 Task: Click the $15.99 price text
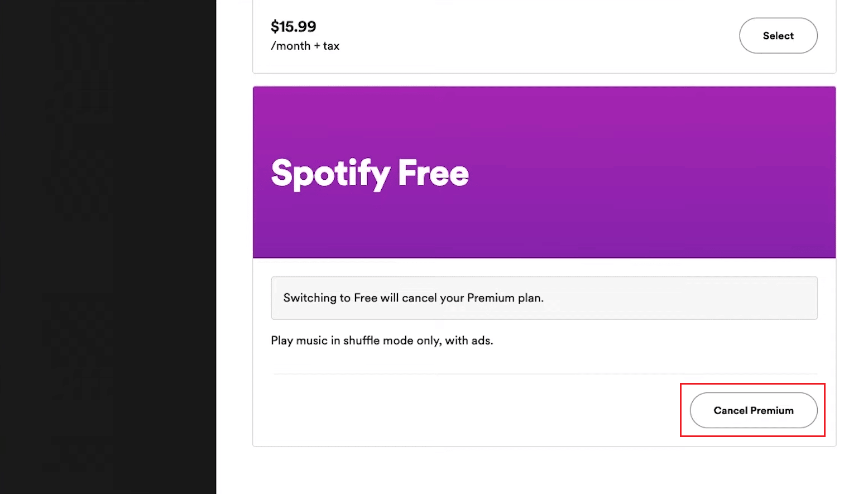294,26
